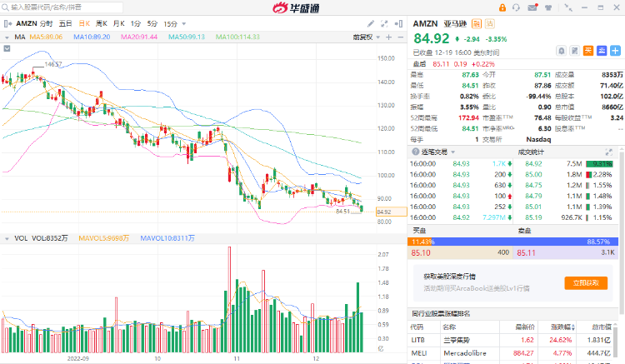Click the 总市值 column header
The height and width of the screenshot is (364, 625).
point(602,327)
